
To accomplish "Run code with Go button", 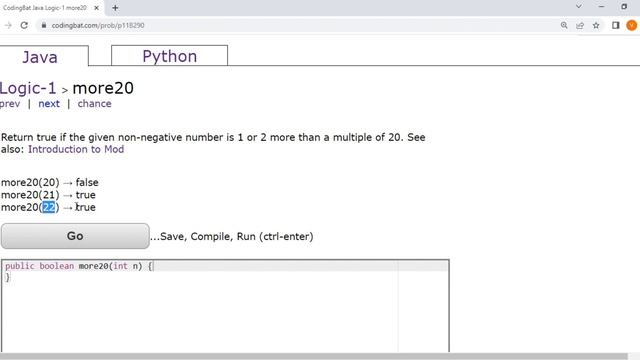I will coord(75,236).
